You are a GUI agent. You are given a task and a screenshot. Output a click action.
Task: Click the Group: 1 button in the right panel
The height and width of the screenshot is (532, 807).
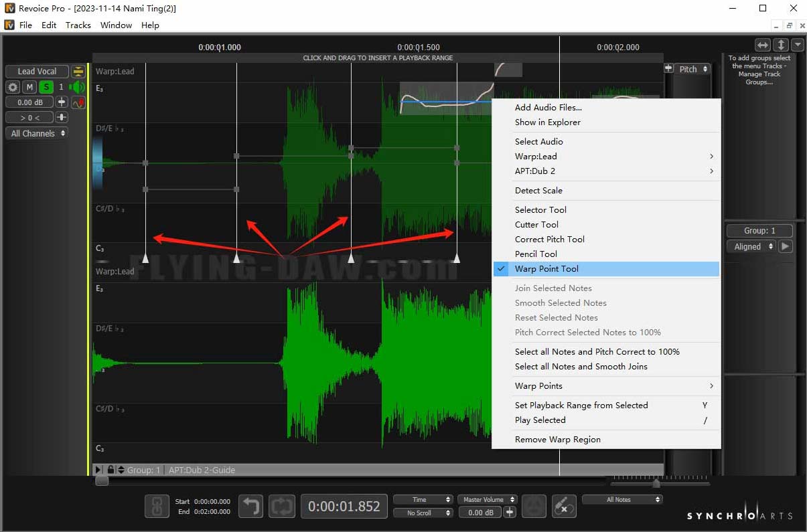click(759, 231)
